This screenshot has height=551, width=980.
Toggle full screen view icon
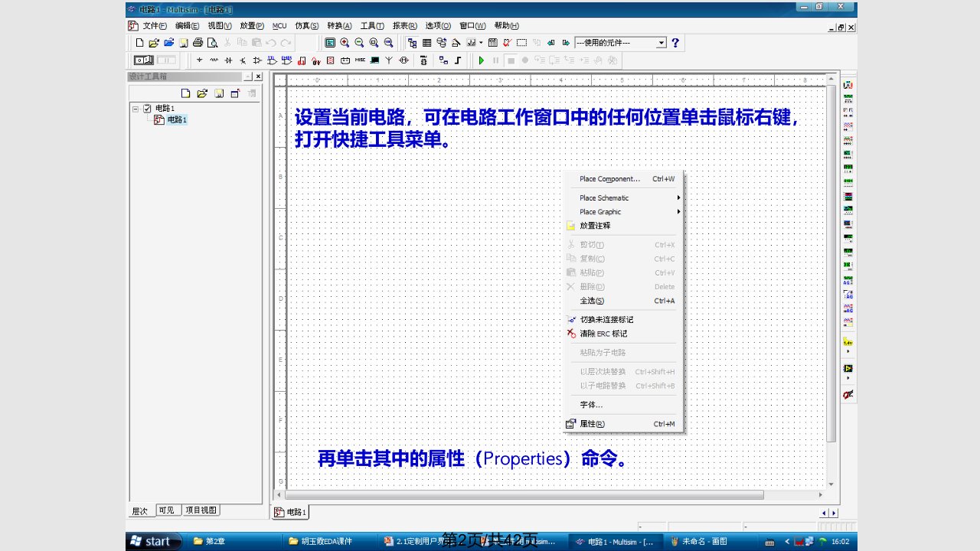[x=330, y=43]
